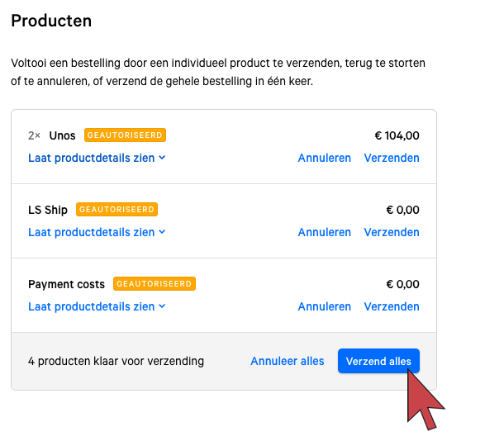Click the chevron next to Unos details
Screen dimensions: 504x436
coord(163,158)
